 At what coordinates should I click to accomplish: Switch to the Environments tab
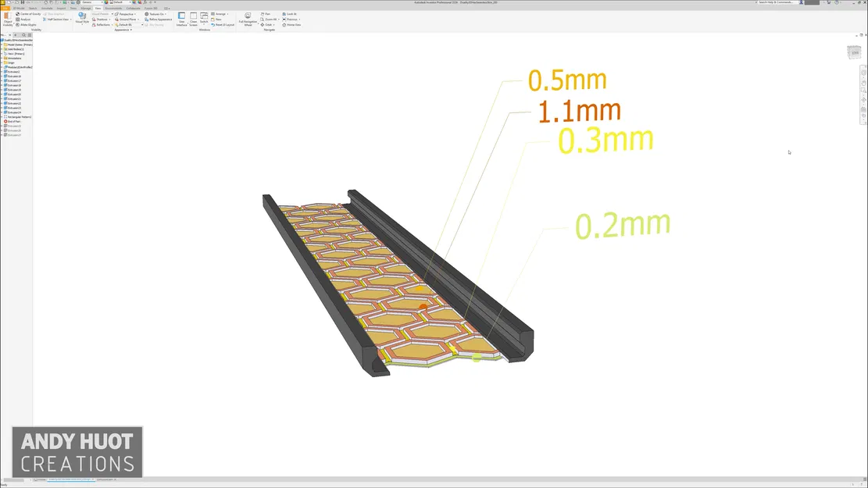[113, 9]
